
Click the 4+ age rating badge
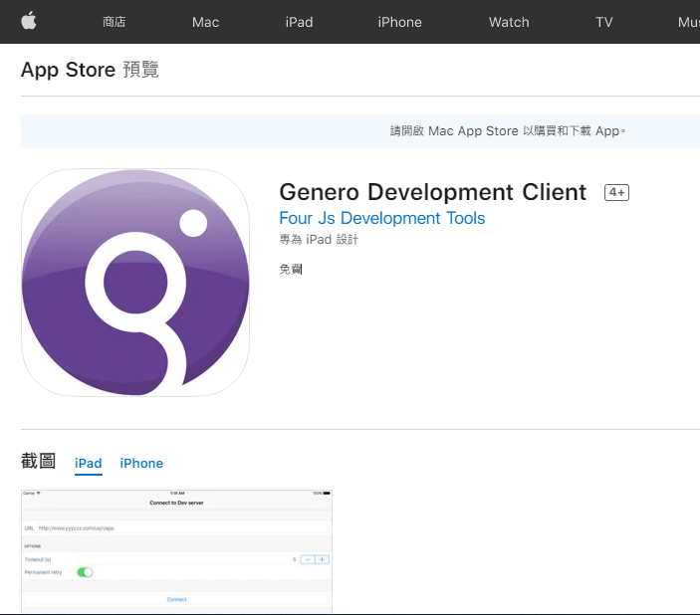click(x=616, y=192)
